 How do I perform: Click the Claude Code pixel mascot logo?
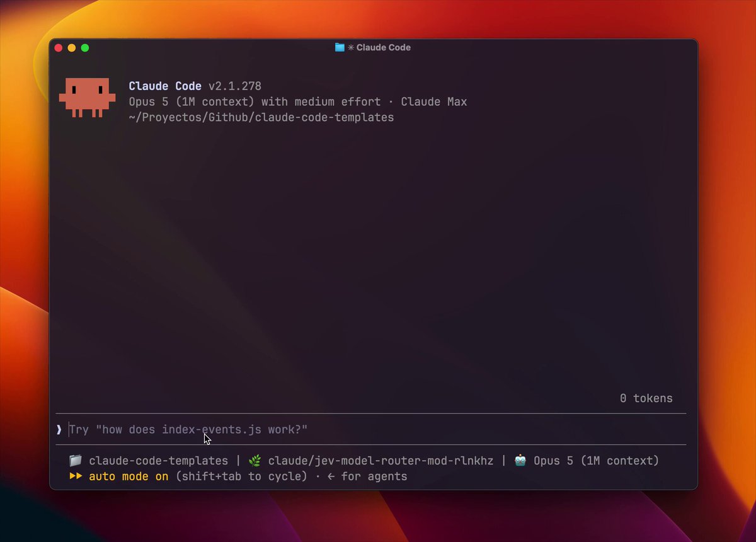click(x=87, y=98)
